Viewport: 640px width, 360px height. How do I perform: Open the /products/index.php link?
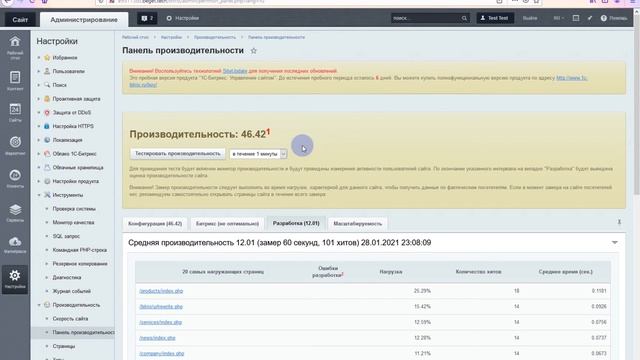click(x=161, y=291)
